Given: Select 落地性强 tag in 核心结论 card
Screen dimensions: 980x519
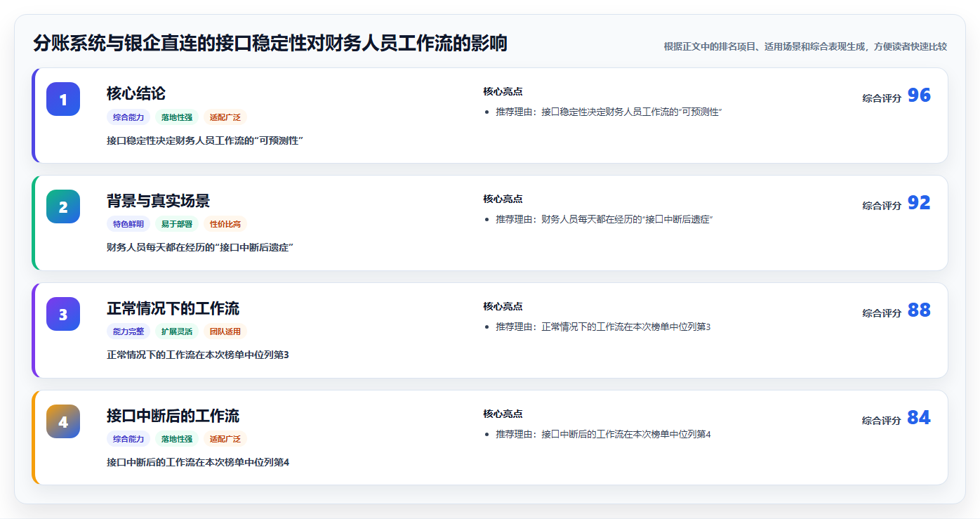Looking at the screenshot, I should (177, 117).
